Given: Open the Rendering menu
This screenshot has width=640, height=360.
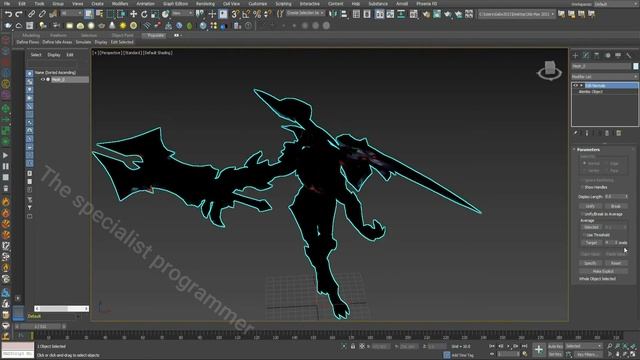Looking at the screenshot, I should [x=205, y=4].
